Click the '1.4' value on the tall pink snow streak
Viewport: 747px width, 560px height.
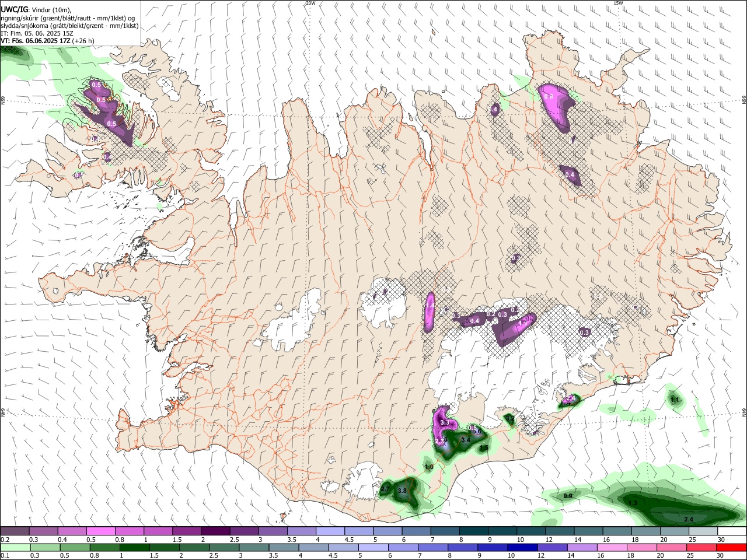coord(430,306)
